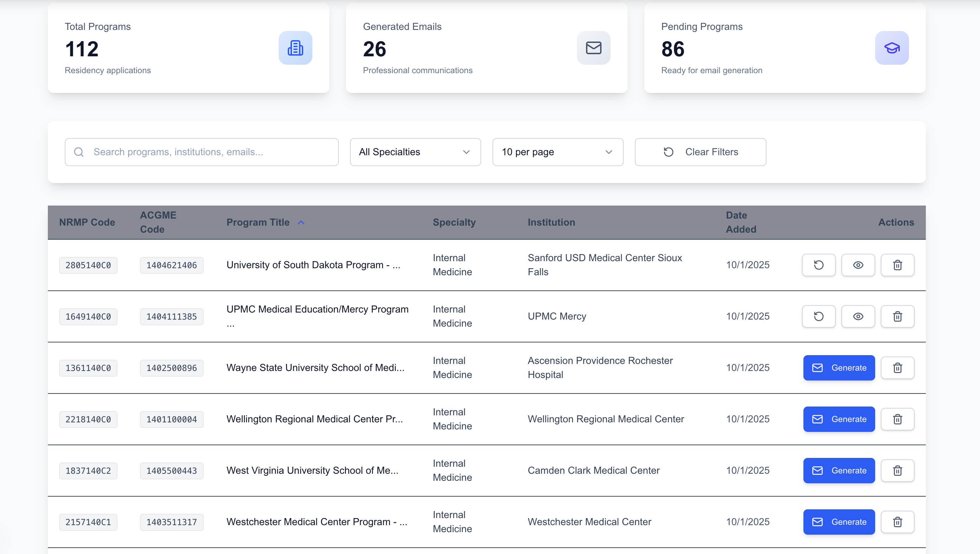The height and width of the screenshot is (554, 980).
Task: Click the building icon on Total Programs card
Action: coord(295,48)
